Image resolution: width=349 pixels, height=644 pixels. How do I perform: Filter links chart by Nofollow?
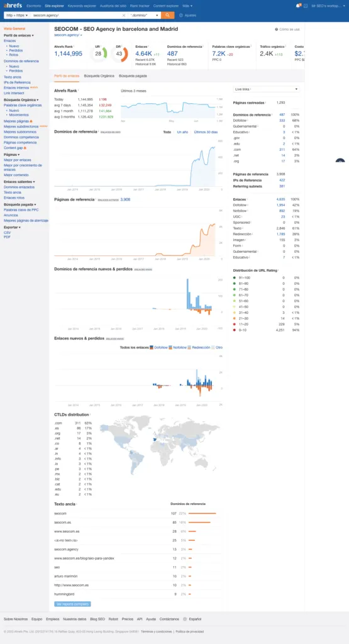[179, 347]
